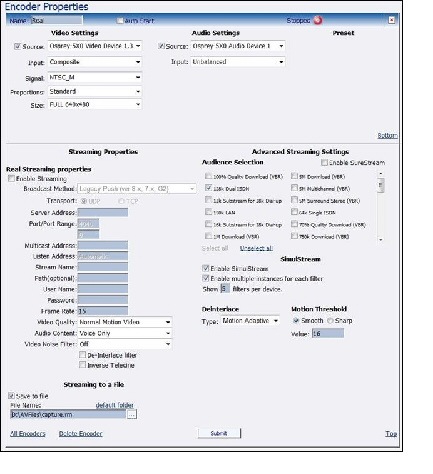Toggle Enable multiple instances for each filter
This screenshot has height=474, width=433.
click(x=205, y=278)
